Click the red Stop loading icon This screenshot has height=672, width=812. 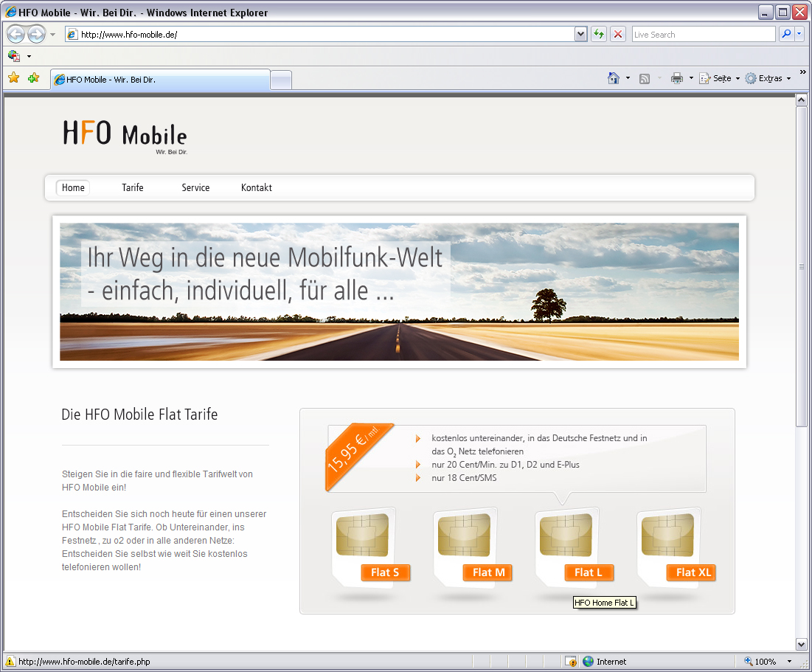click(618, 35)
